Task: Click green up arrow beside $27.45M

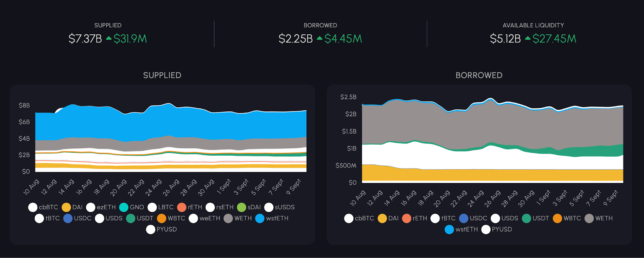Action: [x=528, y=38]
